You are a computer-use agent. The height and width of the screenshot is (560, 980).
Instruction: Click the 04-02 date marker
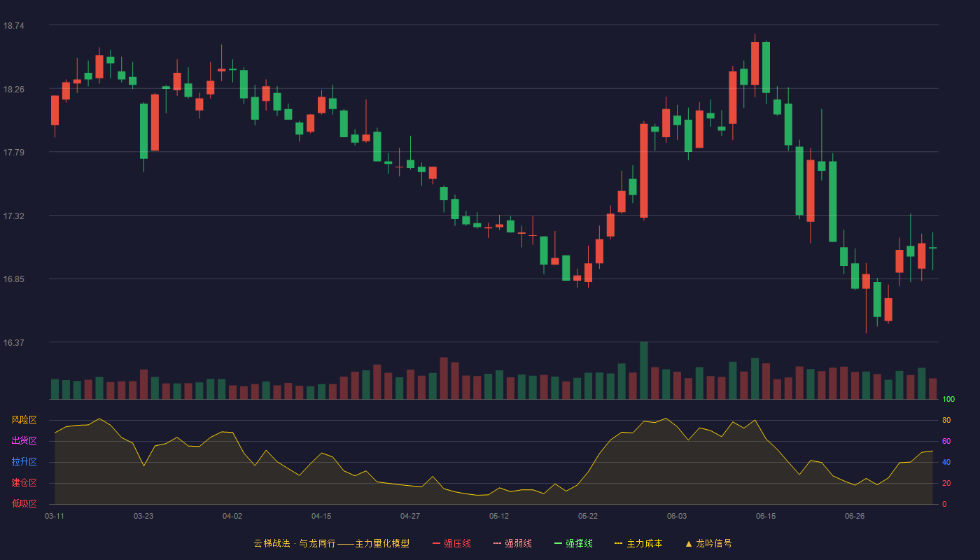click(232, 516)
